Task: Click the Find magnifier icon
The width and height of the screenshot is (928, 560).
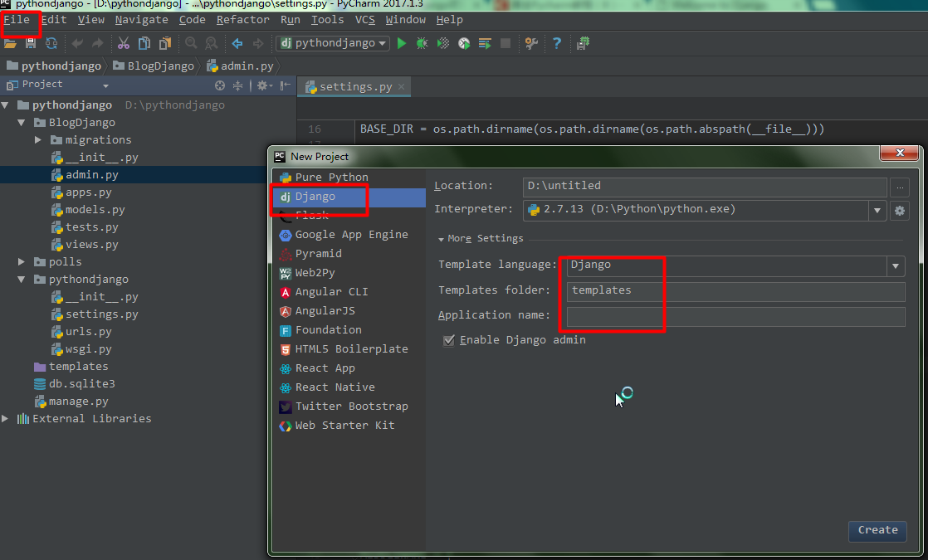Action: pos(191,43)
